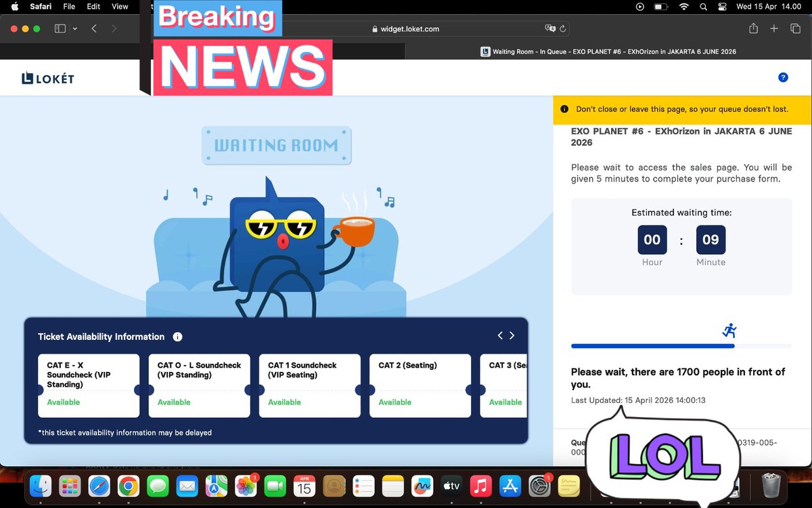Viewport: 812px width, 508px height.
Task: Click the Safari compass icon in Dock
Action: pos(99,486)
